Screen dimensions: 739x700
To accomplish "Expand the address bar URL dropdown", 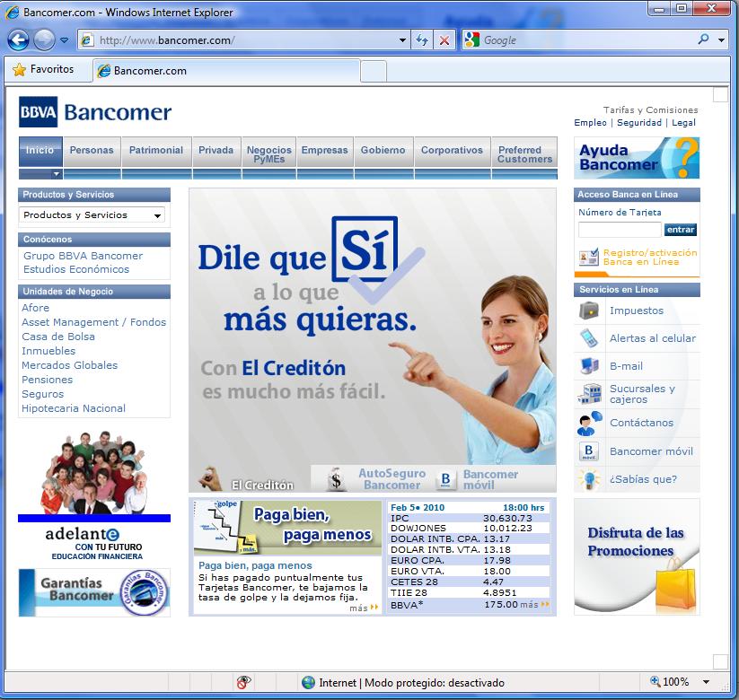I will point(402,40).
